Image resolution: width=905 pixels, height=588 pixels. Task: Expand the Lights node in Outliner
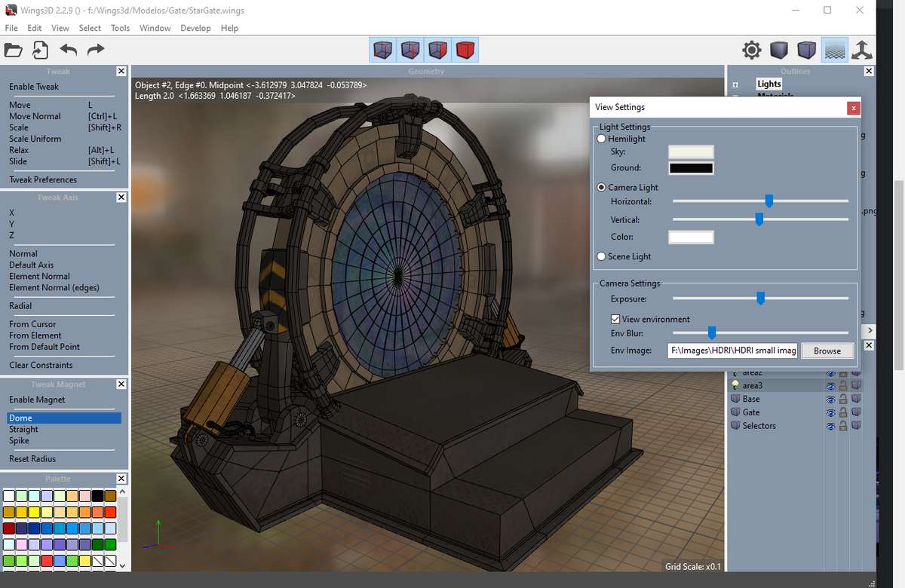click(x=735, y=84)
